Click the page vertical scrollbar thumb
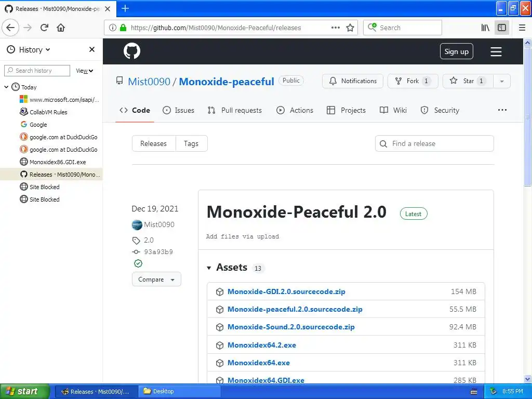 pyautogui.click(x=527, y=116)
